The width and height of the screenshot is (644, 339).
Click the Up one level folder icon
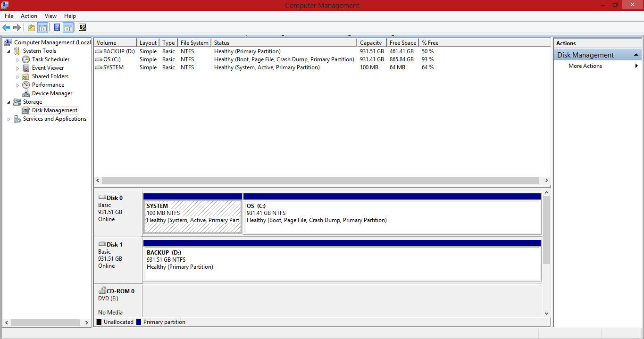click(31, 27)
